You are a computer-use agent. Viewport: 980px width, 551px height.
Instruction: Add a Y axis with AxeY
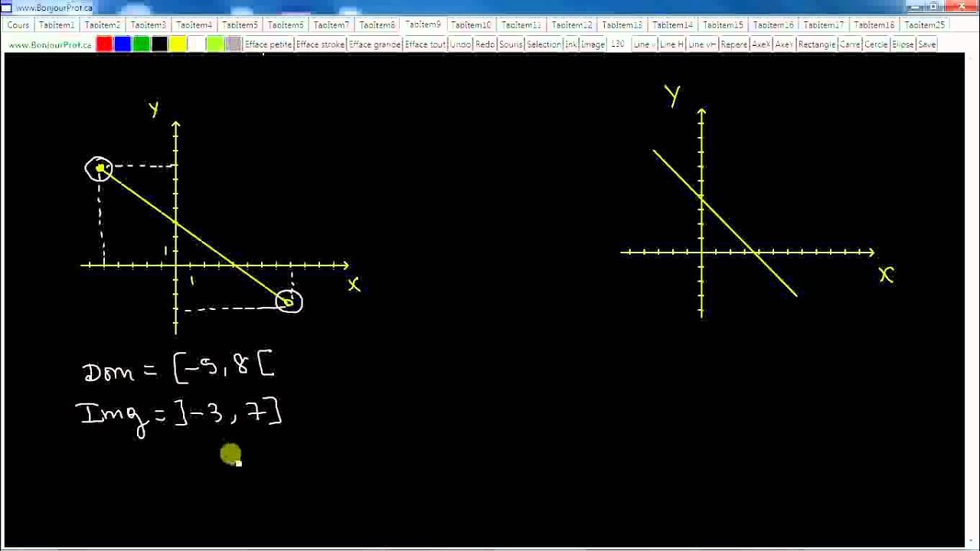(784, 44)
